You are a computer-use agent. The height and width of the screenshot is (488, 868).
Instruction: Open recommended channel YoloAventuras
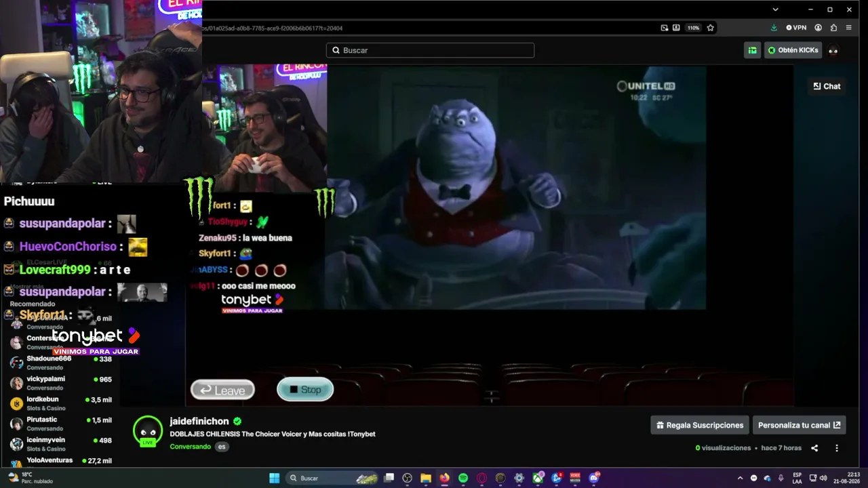pos(61,461)
